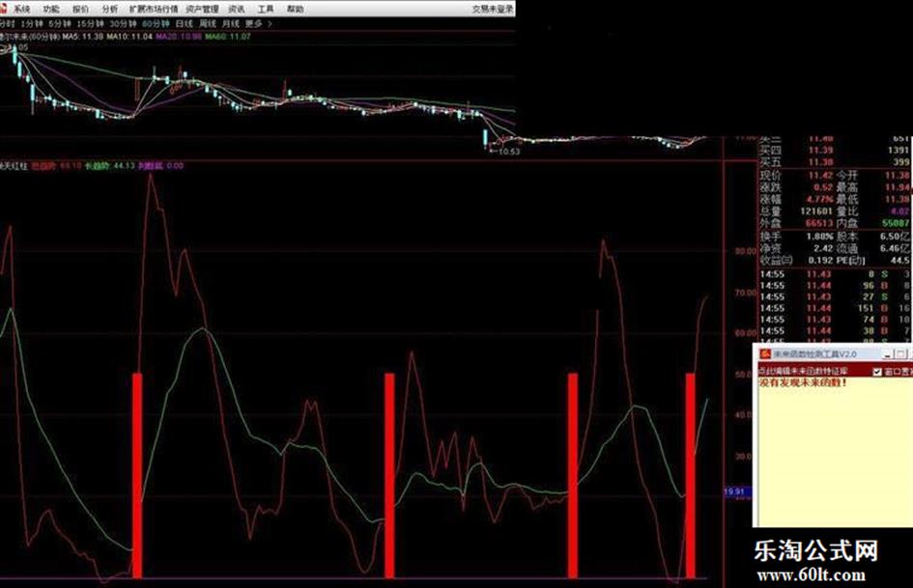913x588 pixels.
Task: Click the MA10: 11.04 indicator label
Action: click(129, 36)
